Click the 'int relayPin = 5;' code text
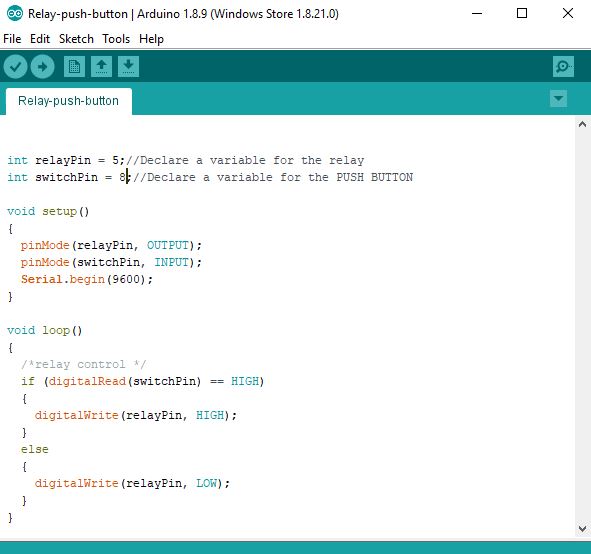The height and width of the screenshot is (554, 591). 66,161
